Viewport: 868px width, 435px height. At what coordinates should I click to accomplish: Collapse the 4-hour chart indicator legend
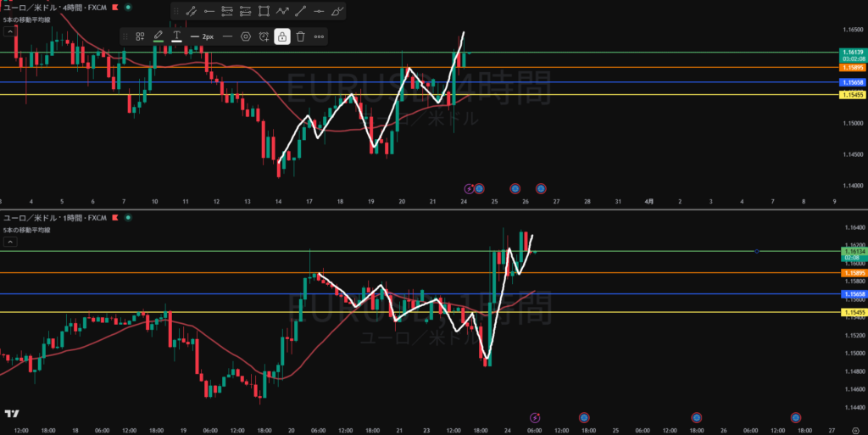point(10,31)
